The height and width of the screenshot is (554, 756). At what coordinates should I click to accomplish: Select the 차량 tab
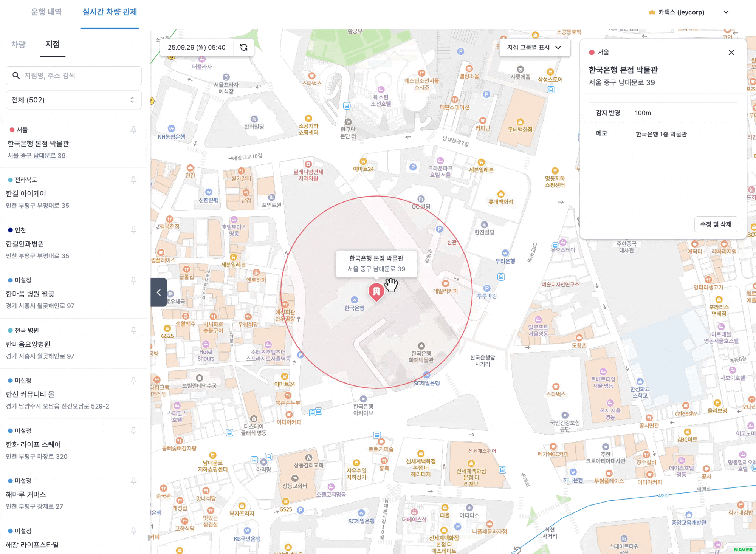(18, 45)
